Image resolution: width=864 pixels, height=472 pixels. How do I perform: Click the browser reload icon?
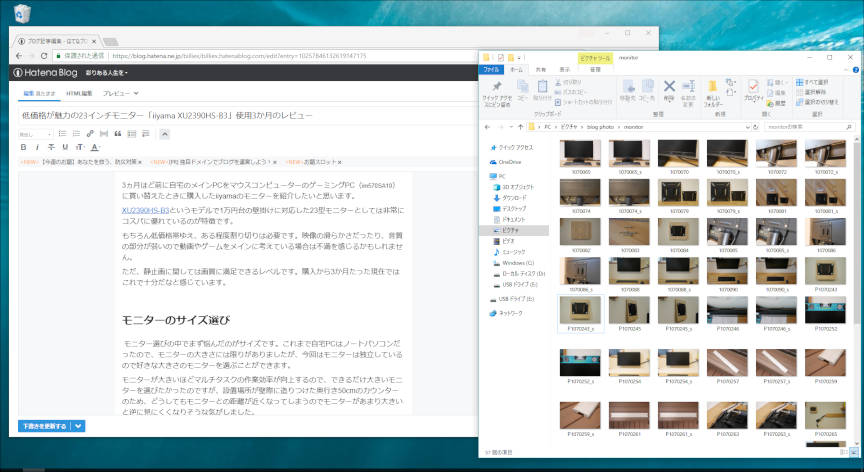44,56
